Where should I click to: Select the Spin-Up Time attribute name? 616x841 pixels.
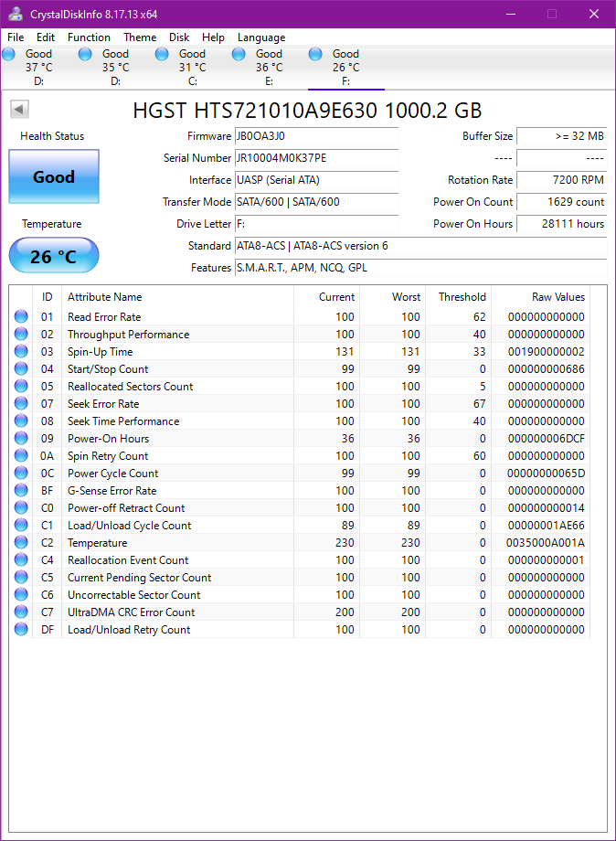click(101, 351)
